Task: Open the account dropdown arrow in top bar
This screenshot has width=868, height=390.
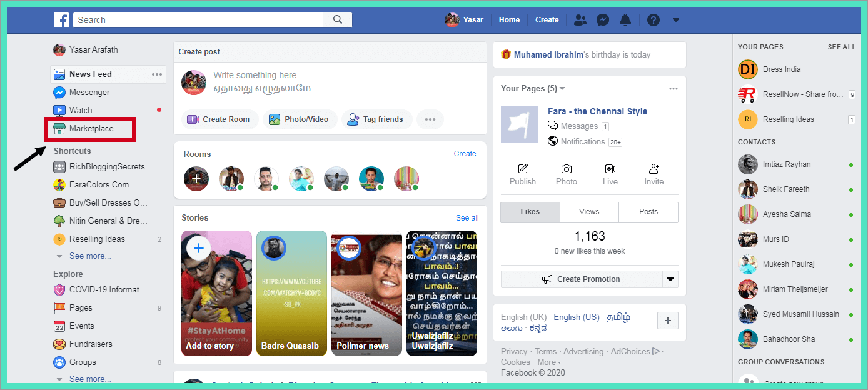Action: (675, 20)
